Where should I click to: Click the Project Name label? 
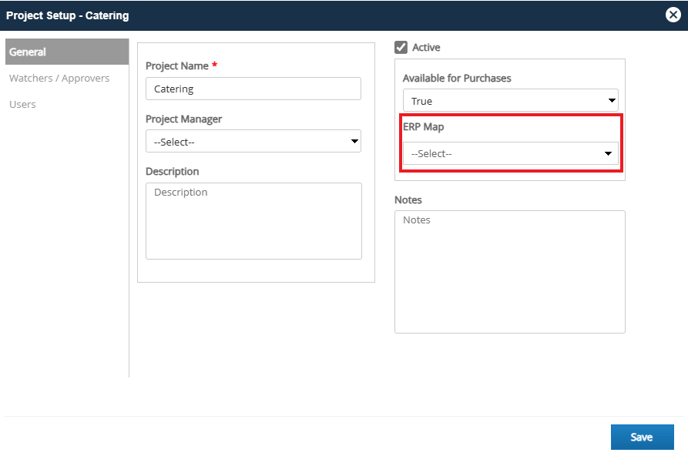point(177,66)
